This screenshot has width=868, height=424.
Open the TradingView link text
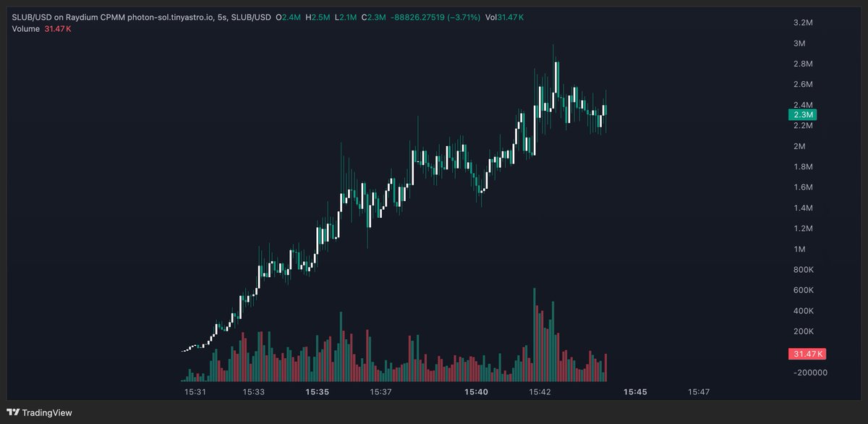(47, 412)
